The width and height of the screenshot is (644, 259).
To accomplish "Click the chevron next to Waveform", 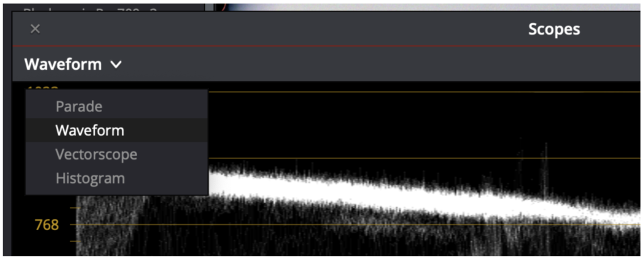I will (116, 65).
